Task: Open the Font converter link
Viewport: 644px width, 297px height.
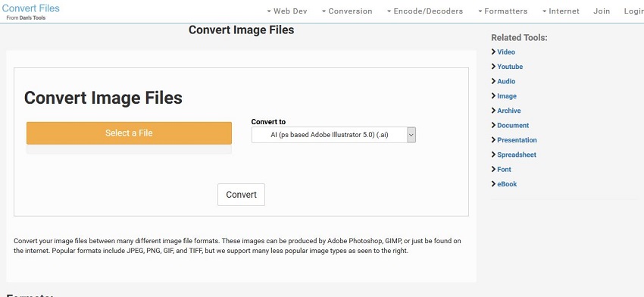Action: click(x=504, y=169)
